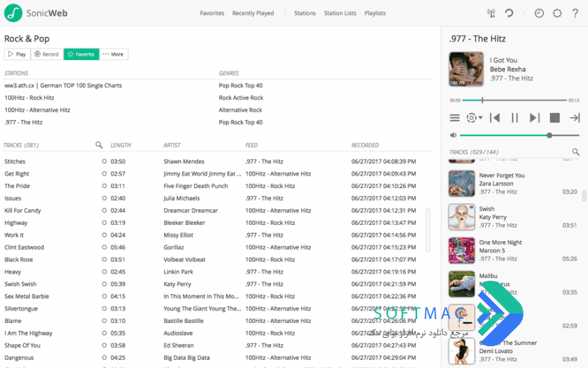This screenshot has height=368, width=588.
Task: Open the Recently Played menu
Action: [x=253, y=13]
